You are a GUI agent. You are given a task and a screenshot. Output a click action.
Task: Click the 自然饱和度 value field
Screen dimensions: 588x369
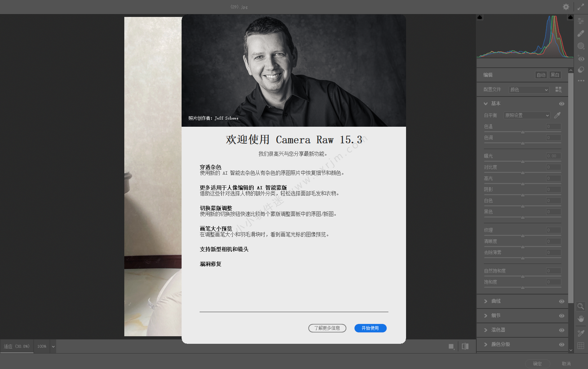[x=553, y=271]
